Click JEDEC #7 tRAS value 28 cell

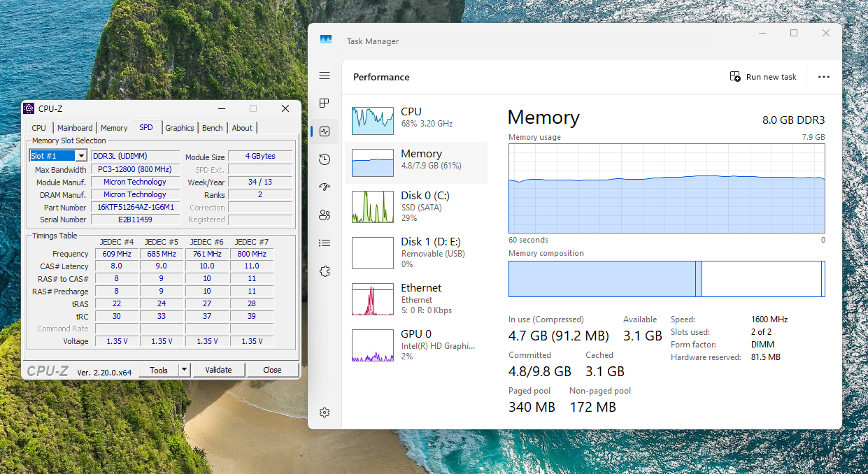pos(252,303)
